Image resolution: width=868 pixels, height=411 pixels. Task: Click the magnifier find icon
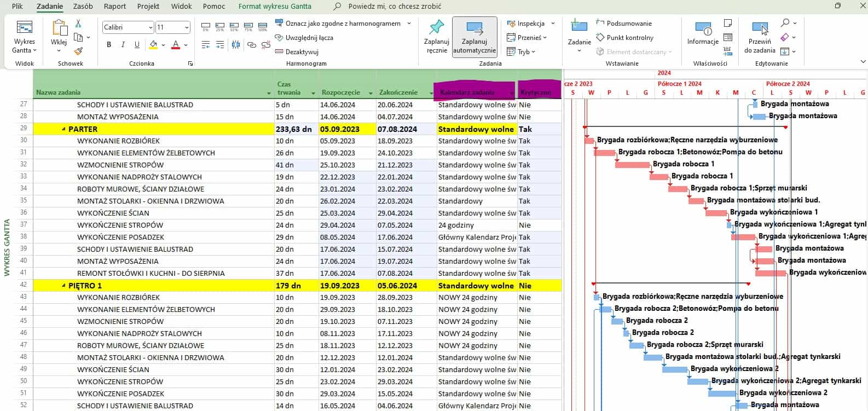click(x=785, y=23)
